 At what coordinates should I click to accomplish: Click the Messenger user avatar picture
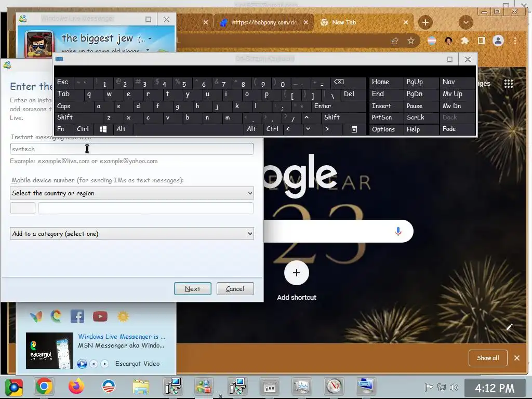pos(39,44)
